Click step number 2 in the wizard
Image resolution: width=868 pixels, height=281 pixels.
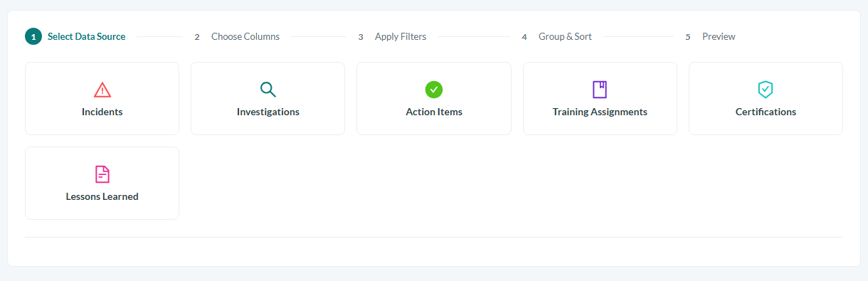click(197, 37)
